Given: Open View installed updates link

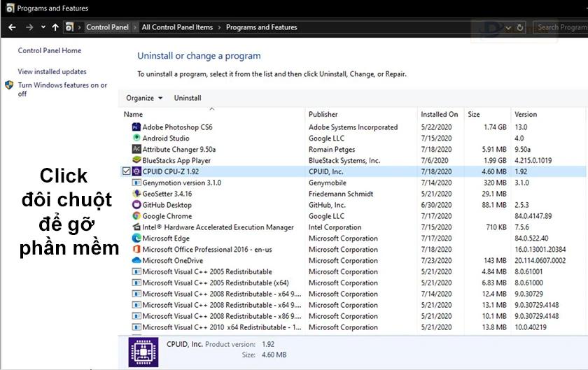Looking at the screenshot, I should (x=52, y=71).
